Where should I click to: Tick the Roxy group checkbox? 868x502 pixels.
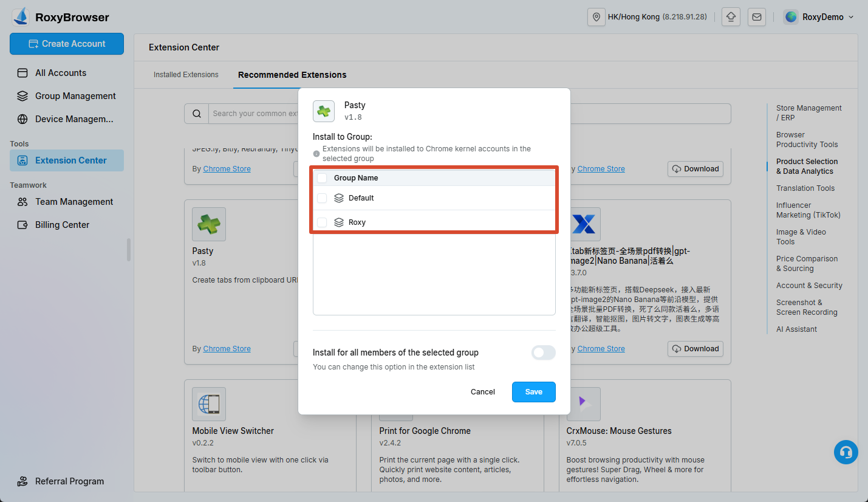(322, 222)
